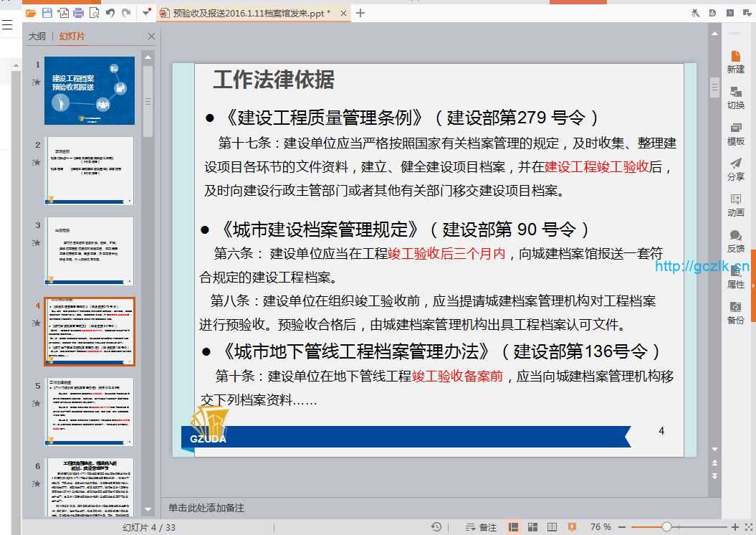Open the 模板 (Template) side panel icon

point(735,133)
